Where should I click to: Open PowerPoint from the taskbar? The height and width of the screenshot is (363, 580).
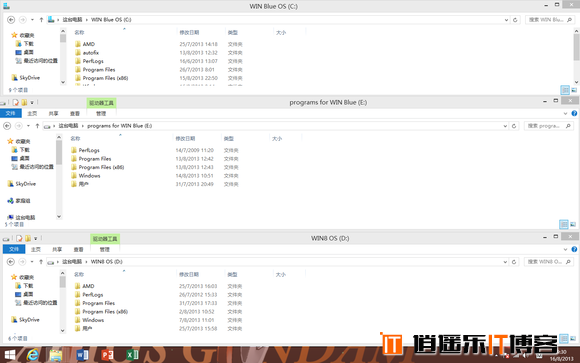[x=107, y=355]
